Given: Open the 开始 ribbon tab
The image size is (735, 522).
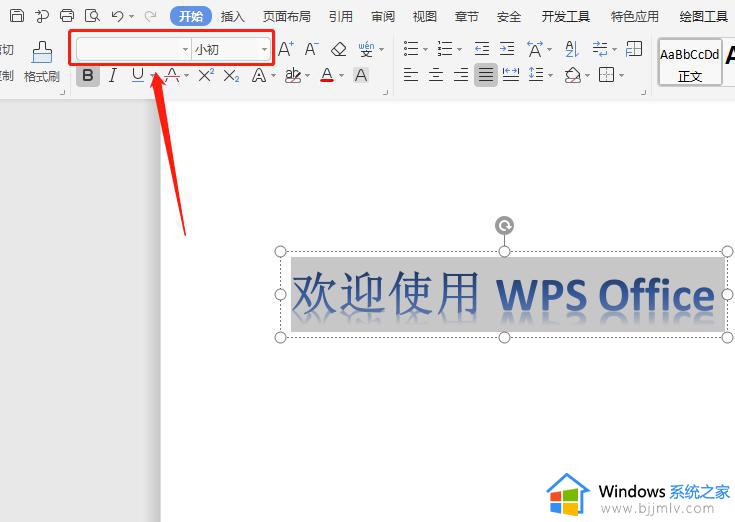Looking at the screenshot, I should [191, 16].
